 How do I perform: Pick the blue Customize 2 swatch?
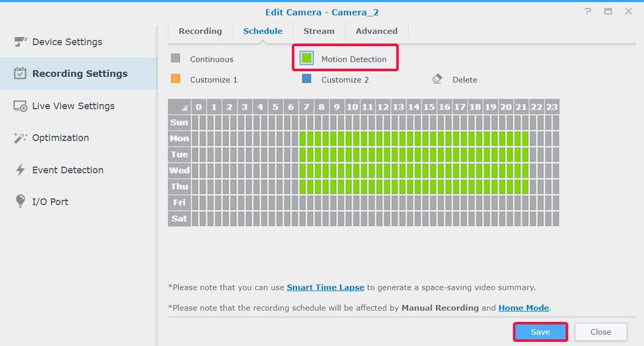click(307, 79)
